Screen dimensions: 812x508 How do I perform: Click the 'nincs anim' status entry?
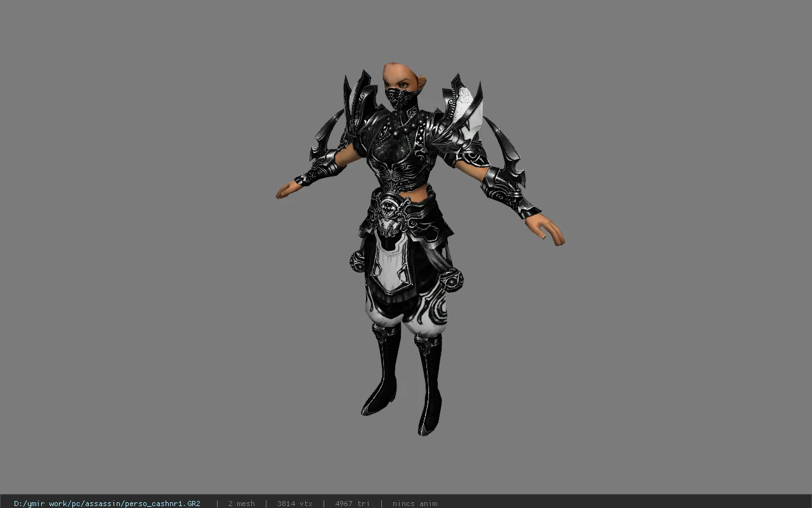point(415,504)
